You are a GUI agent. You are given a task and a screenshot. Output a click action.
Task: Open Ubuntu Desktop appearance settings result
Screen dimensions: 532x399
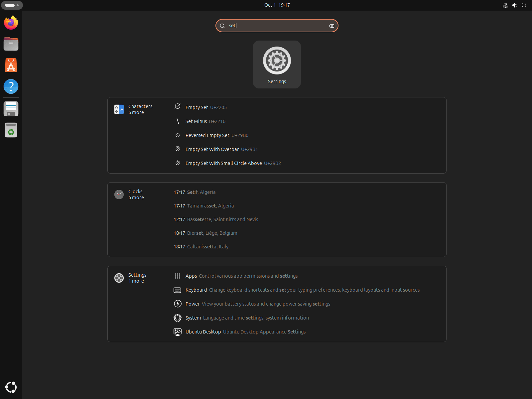pyautogui.click(x=203, y=332)
